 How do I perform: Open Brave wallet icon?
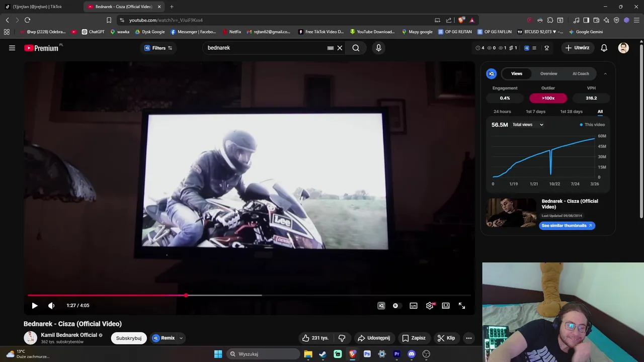click(x=596, y=20)
